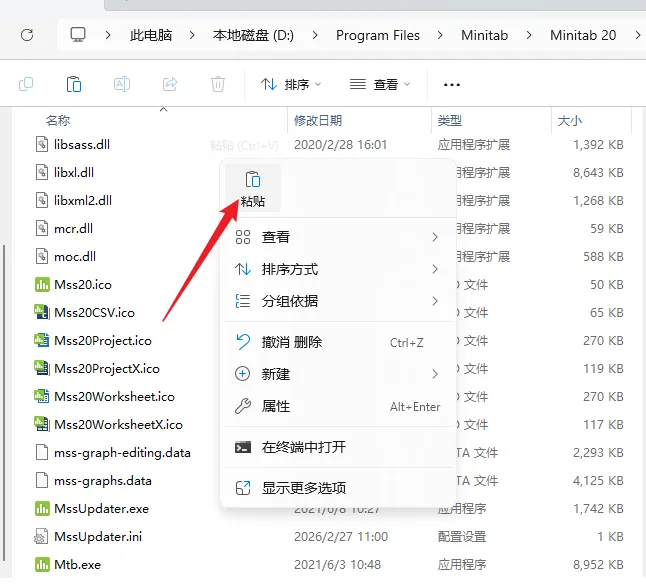Expand the chevron after 本地磁盘 (D:)

pyautogui.click(x=315, y=35)
